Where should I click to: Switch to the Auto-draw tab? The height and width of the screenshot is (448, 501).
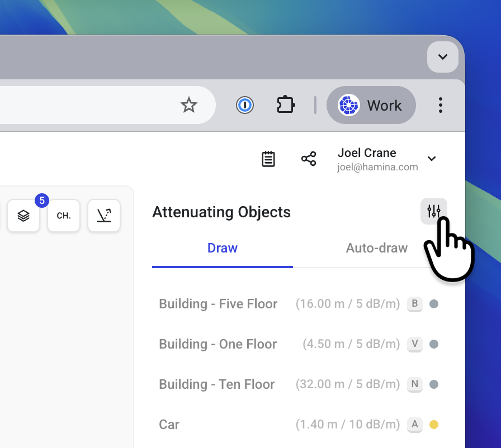(376, 248)
